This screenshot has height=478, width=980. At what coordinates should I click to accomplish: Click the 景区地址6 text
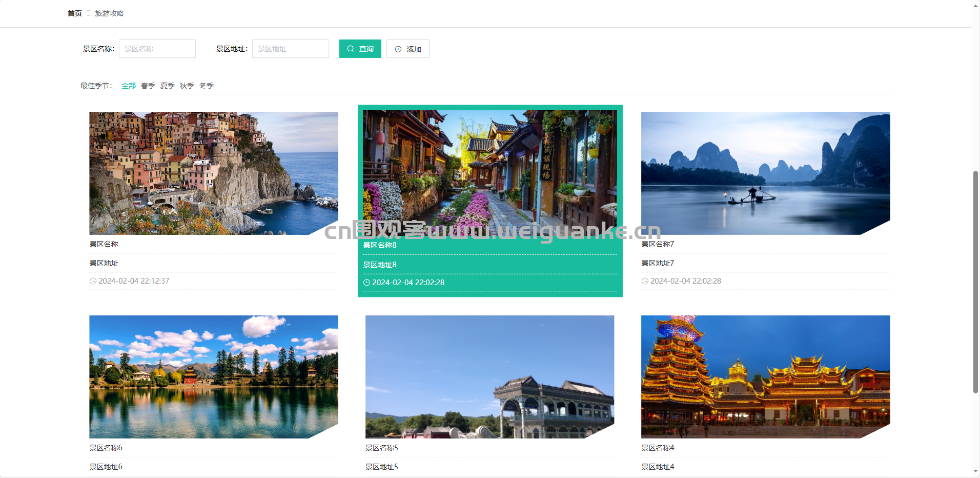click(106, 467)
